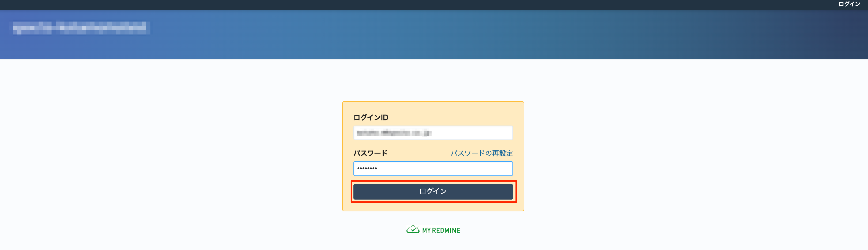Click the empty right end of the ログインID field
Image resolution: width=868 pixels, height=250 pixels.
click(489, 133)
